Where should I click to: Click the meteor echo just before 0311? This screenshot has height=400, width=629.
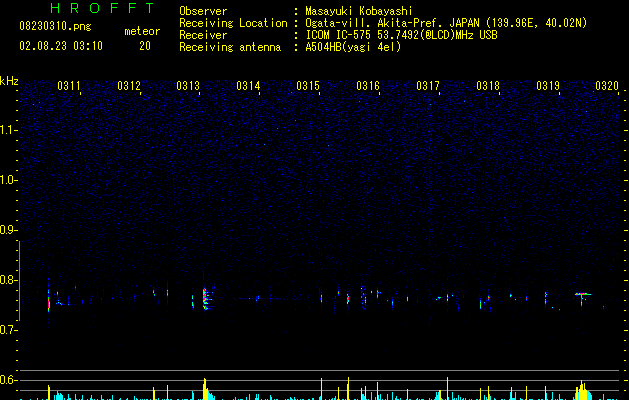(x=49, y=299)
